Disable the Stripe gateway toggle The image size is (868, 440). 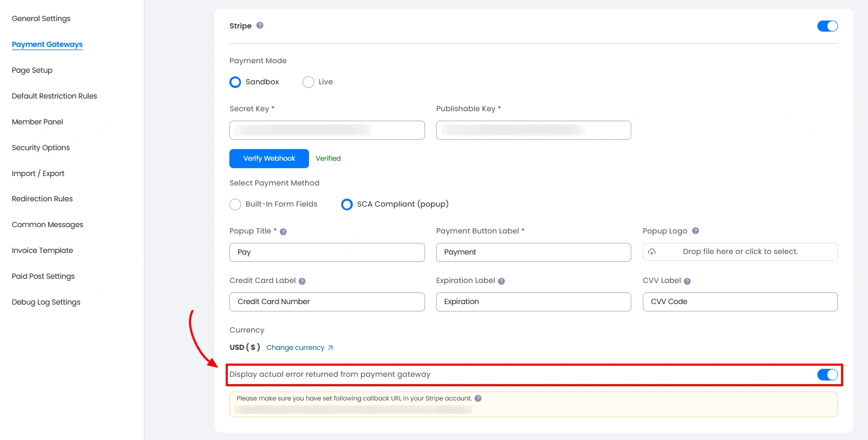(827, 26)
